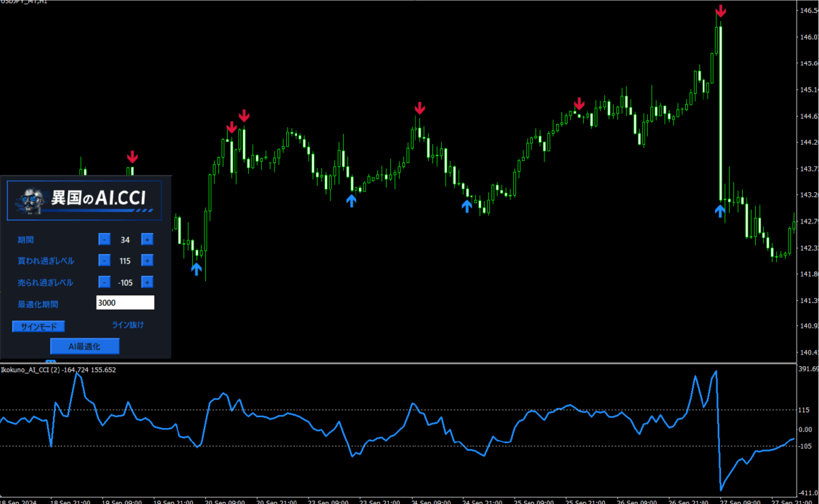Click the plus icon to increase 期間 value
The width and height of the screenshot is (819, 504).
point(147,239)
